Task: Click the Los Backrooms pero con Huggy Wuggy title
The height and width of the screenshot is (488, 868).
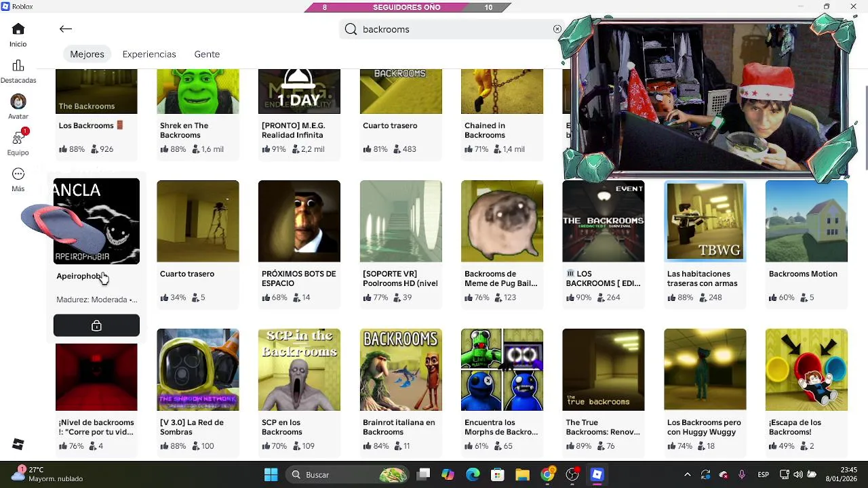Action: [x=704, y=427]
